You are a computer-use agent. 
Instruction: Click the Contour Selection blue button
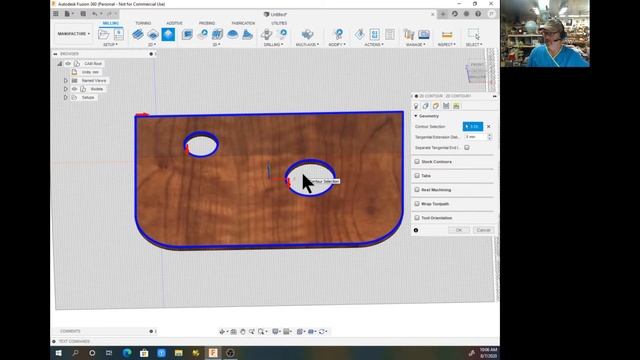(473, 127)
